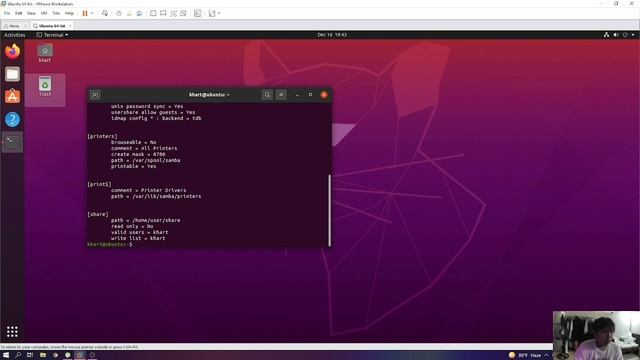Screen dimensions: 640x360
Task: Click the 'path = /home/user/share' line
Action: click(x=145, y=220)
